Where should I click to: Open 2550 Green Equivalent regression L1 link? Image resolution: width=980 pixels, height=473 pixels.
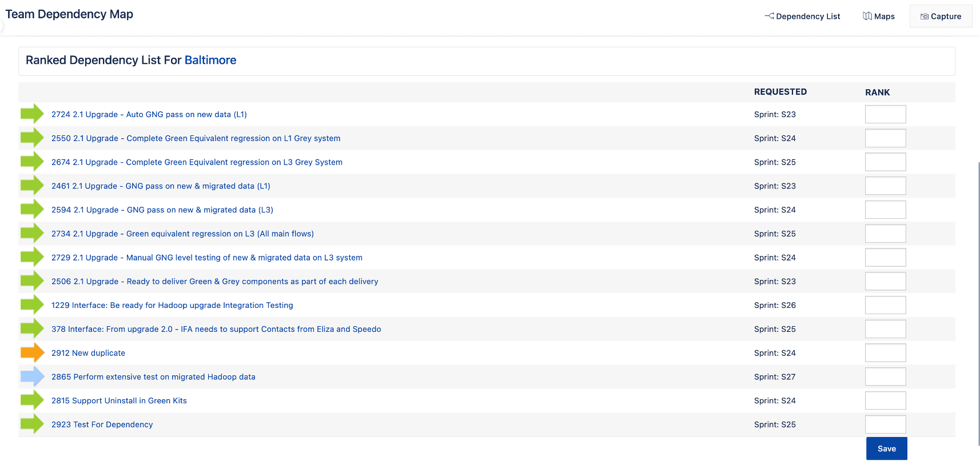(x=196, y=138)
